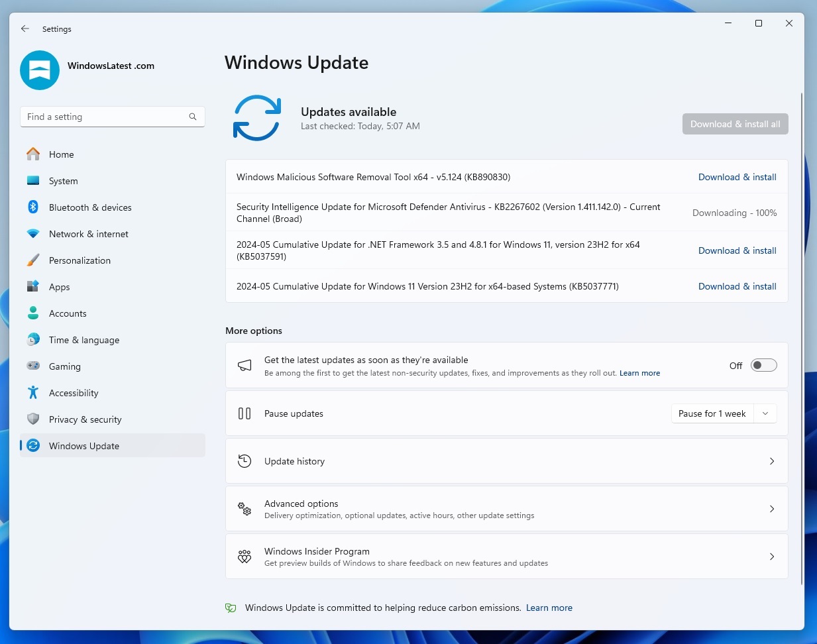
Task: Click the Accounts person icon
Action: pos(33,313)
